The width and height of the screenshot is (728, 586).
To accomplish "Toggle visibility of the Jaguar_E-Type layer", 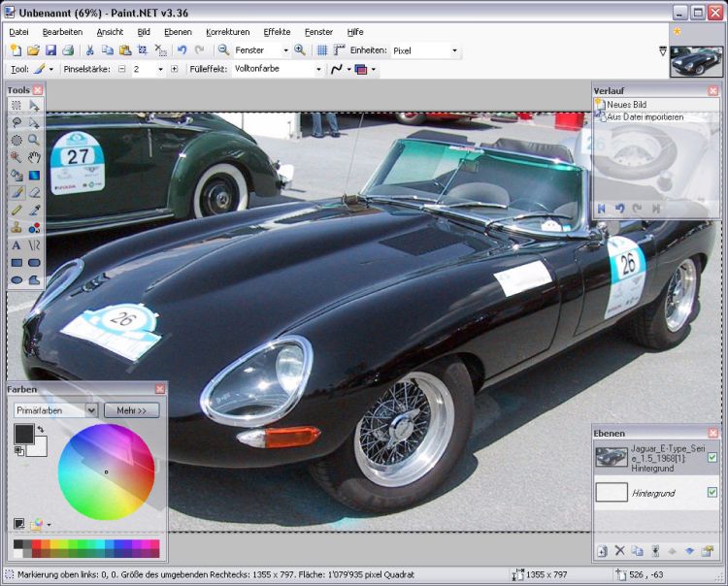I will pos(712,457).
